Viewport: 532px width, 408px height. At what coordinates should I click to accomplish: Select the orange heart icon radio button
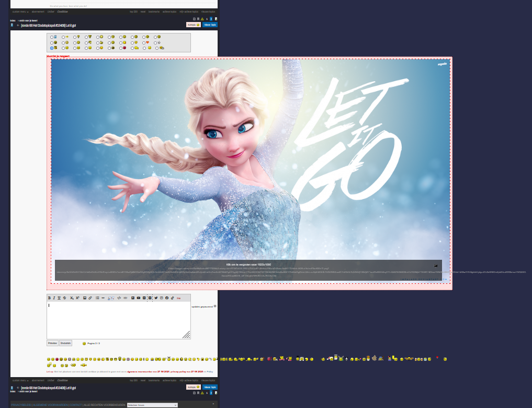click(x=143, y=43)
